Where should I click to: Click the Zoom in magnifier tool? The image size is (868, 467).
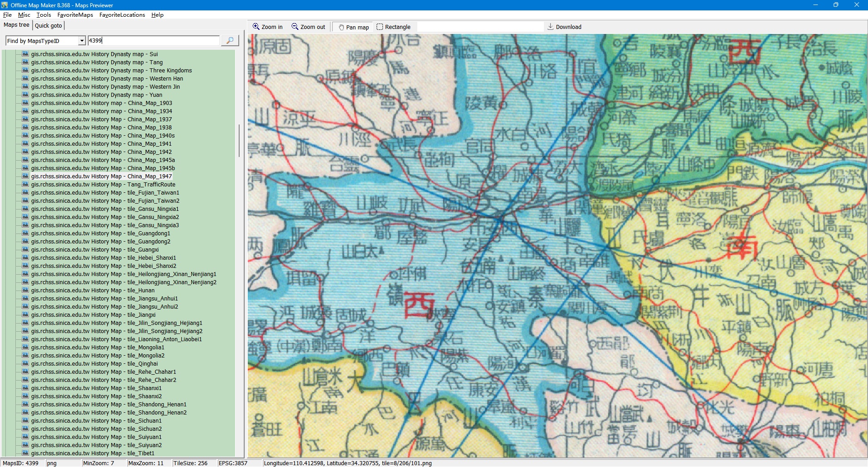tap(268, 27)
